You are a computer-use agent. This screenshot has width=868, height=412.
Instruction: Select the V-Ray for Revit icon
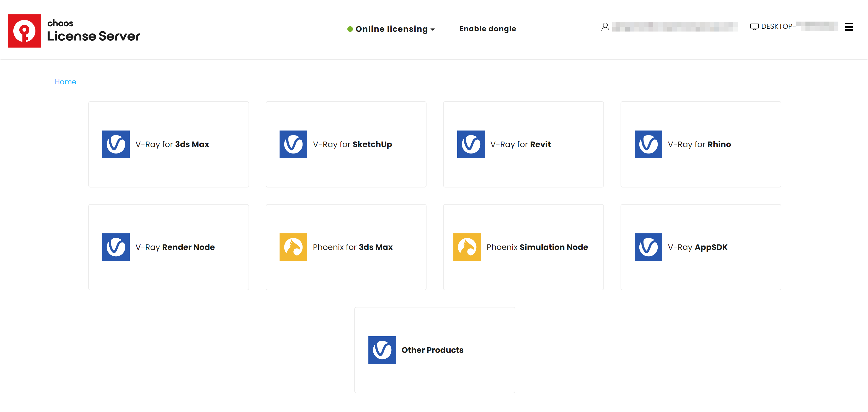[x=471, y=144]
